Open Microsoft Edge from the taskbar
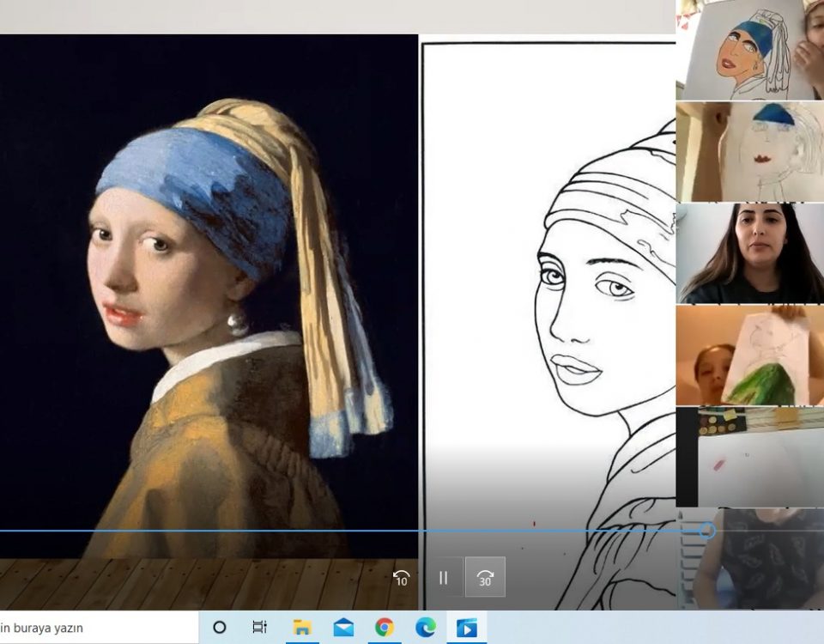The height and width of the screenshot is (644, 824). click(426, 628)
